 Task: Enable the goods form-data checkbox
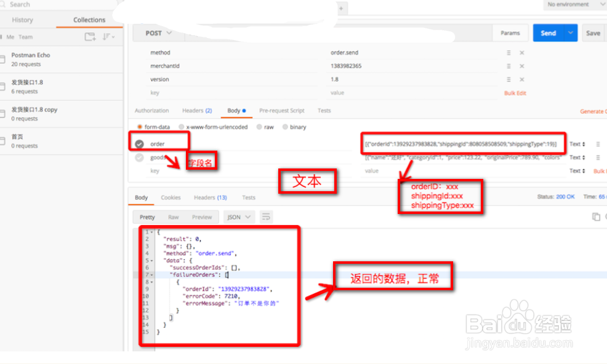point(139,157)
